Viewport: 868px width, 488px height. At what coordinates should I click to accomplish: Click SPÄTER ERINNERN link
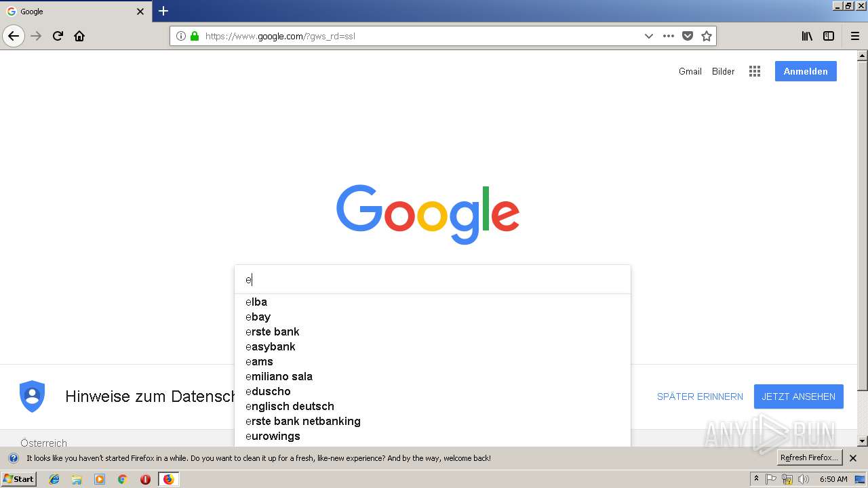700,396
